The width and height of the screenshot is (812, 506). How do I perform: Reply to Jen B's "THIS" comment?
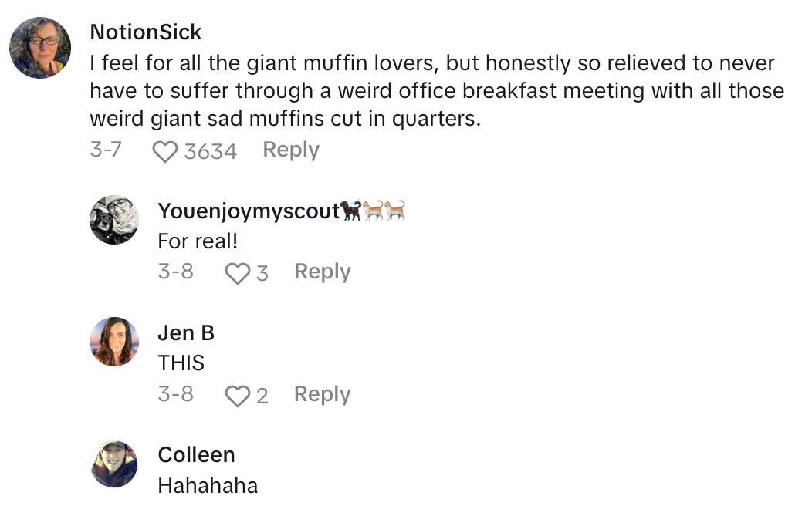click(322, 394)
